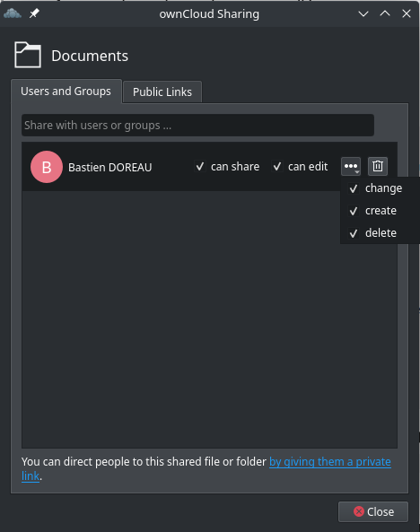Click the Bastien DOREAU name text
The image size is (420, 532).
pyautogui.click(x=110, y=167)
